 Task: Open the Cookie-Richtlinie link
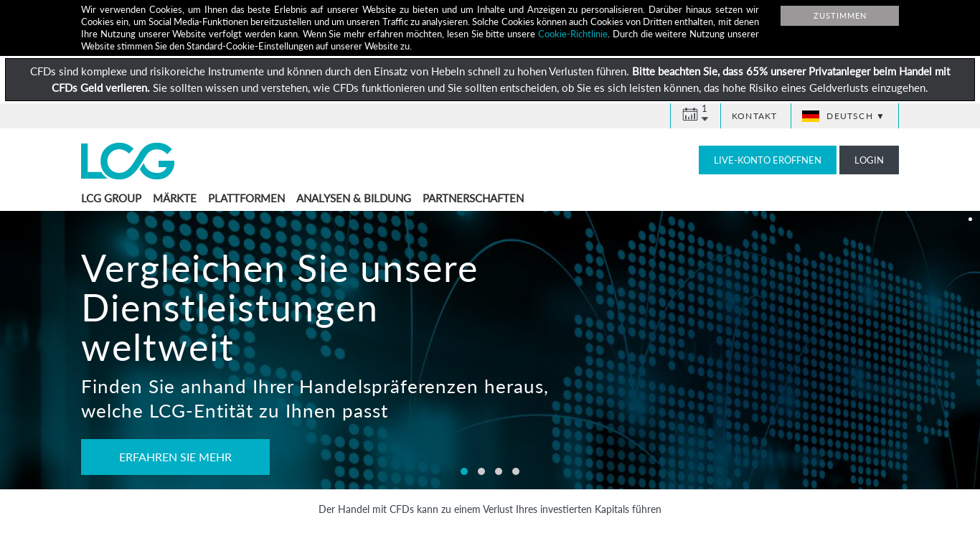click(x=573, y=34)
